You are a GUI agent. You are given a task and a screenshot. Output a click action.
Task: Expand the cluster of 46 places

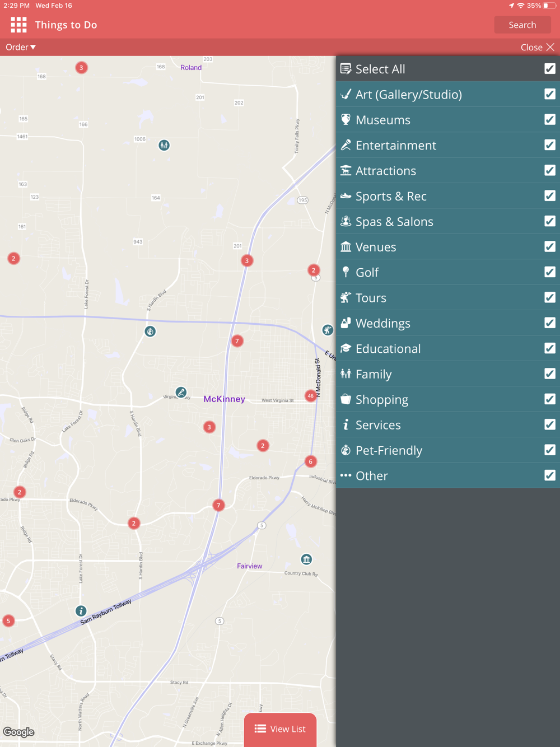310,396
